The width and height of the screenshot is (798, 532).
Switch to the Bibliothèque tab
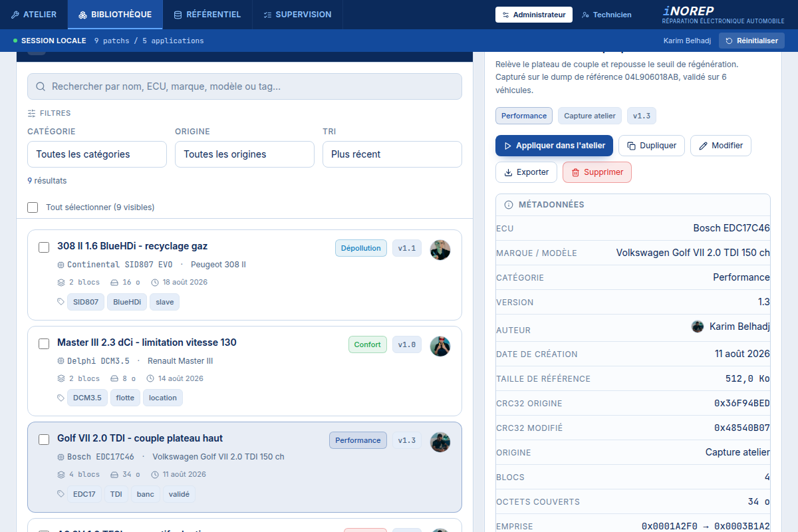[x=115, y=15]
